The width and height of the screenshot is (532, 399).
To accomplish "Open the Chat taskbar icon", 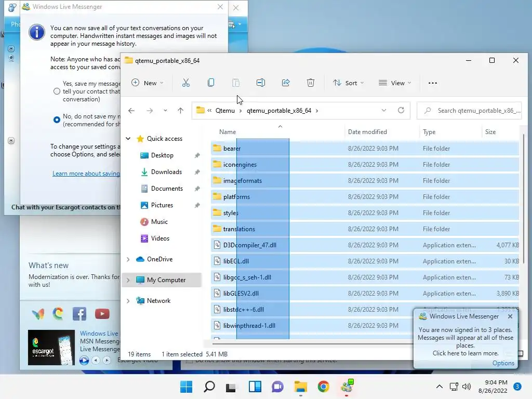I will coord(277,387).
